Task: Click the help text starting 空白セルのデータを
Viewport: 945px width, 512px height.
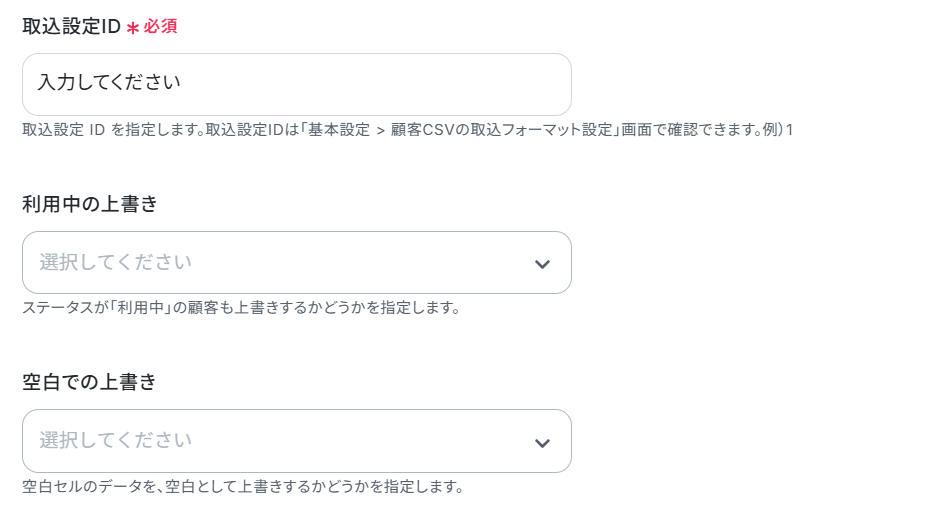Action: point(242,486)
